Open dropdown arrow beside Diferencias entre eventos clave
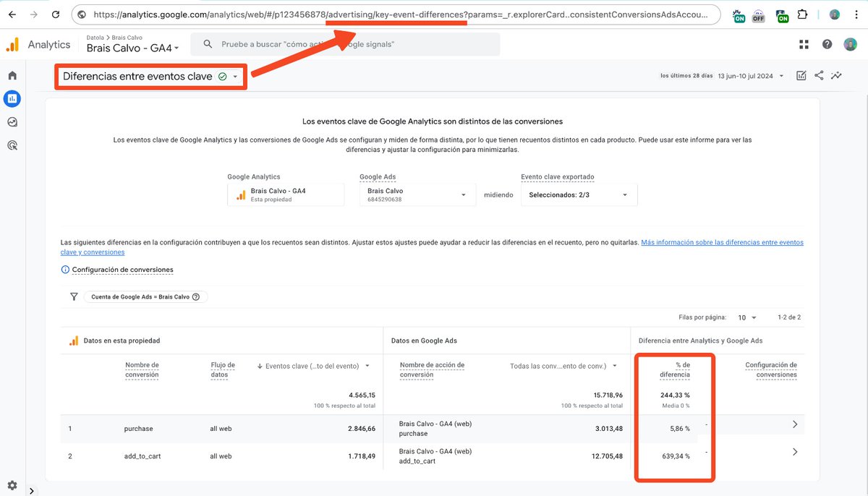Viewport: 868px width, 496px height. [x=235, y=77]
